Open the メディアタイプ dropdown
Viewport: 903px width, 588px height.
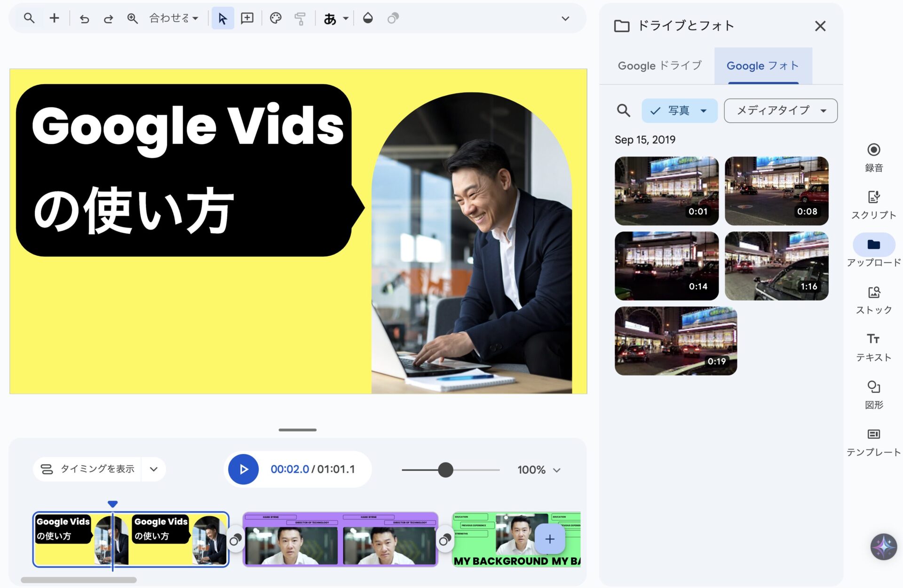(780, 111)
